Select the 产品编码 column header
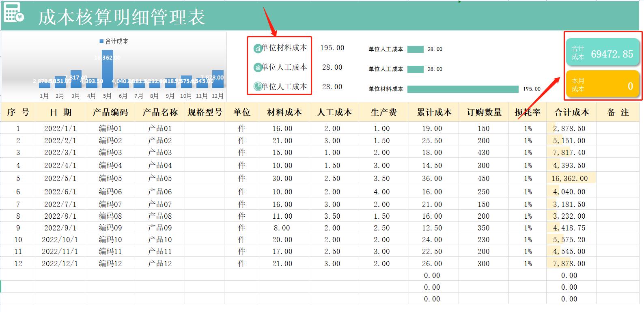Screen dimensions: 644x312 click(110, 112)
